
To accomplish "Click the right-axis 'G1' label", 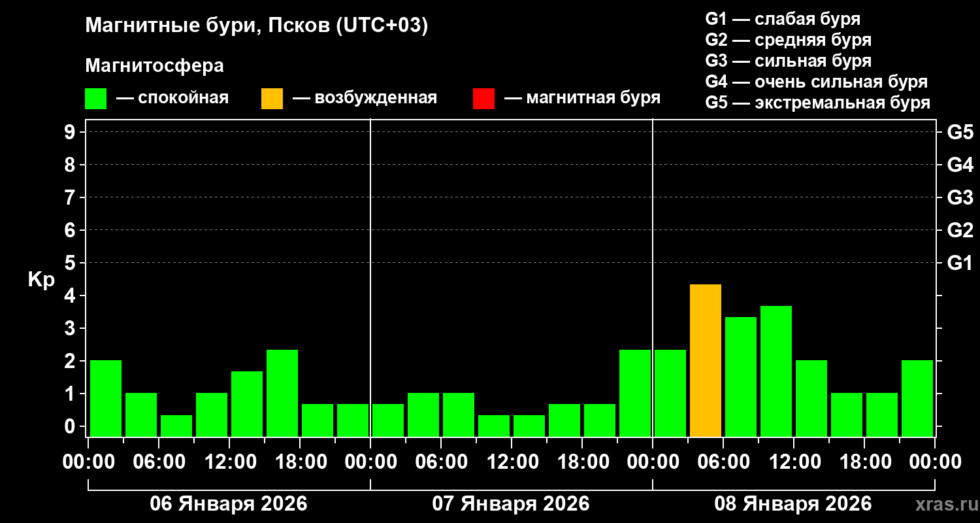I will [960, 263].
